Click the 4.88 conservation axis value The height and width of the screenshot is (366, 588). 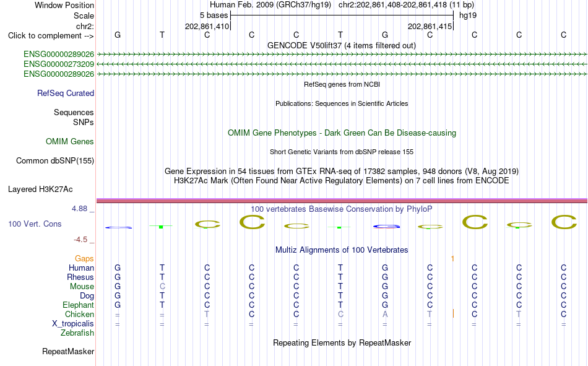(x=79, y=209)
